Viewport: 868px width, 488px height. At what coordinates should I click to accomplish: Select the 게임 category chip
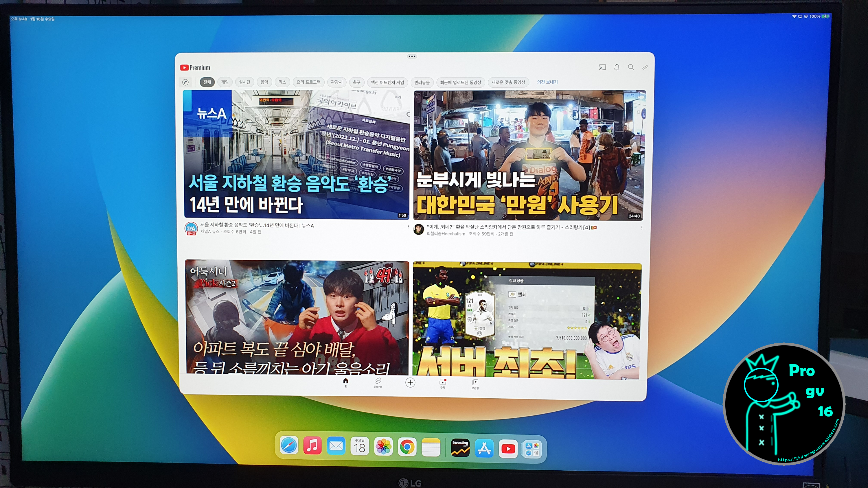coord(225,82)
